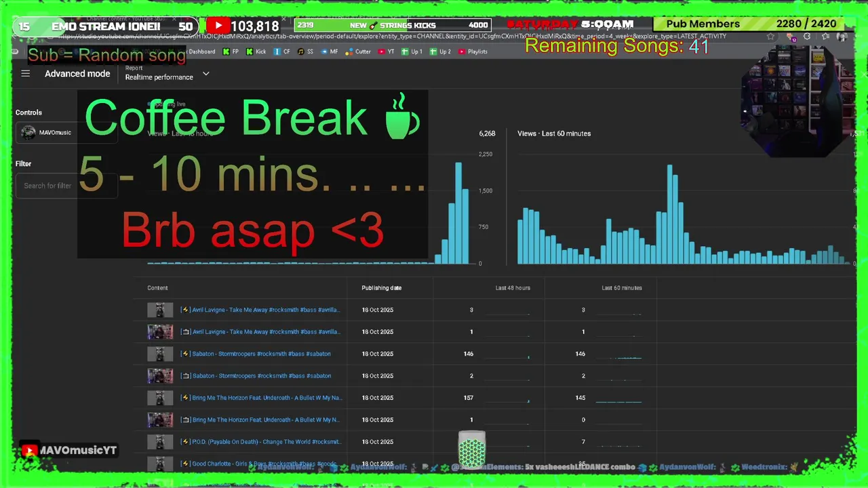
Task: Click thumbnail of Avril Lavigne video row
Action: click(x=160, y=332)
